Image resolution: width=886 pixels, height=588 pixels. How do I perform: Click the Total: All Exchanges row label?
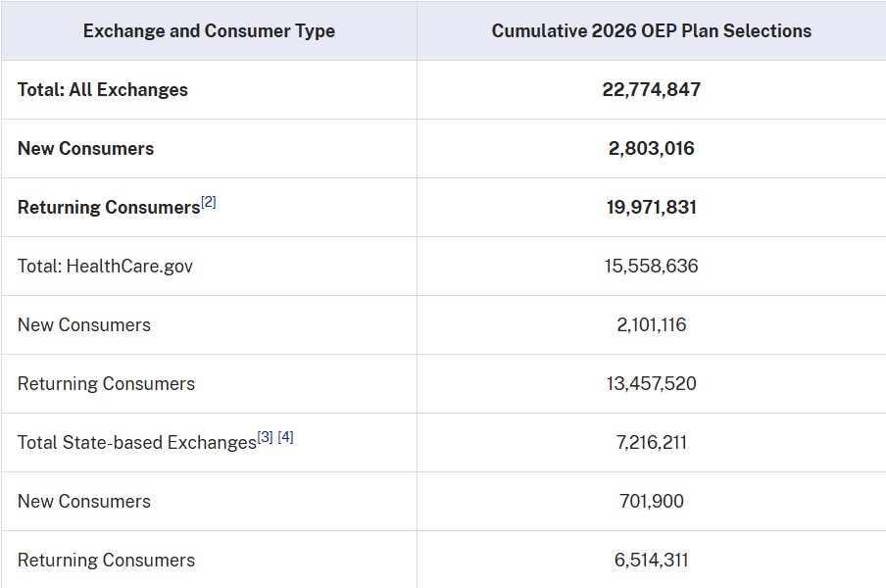(x=103, y=90)
